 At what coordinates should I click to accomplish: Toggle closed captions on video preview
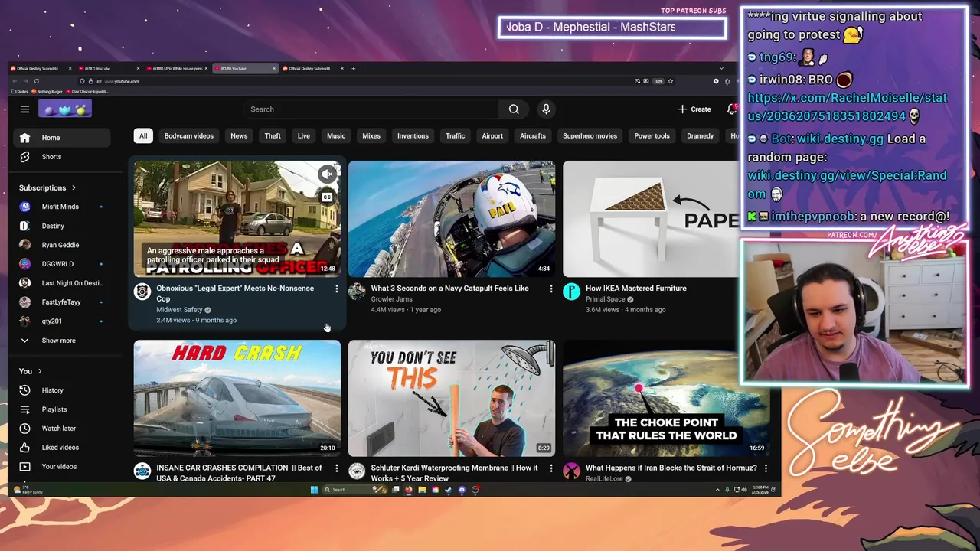327,197
